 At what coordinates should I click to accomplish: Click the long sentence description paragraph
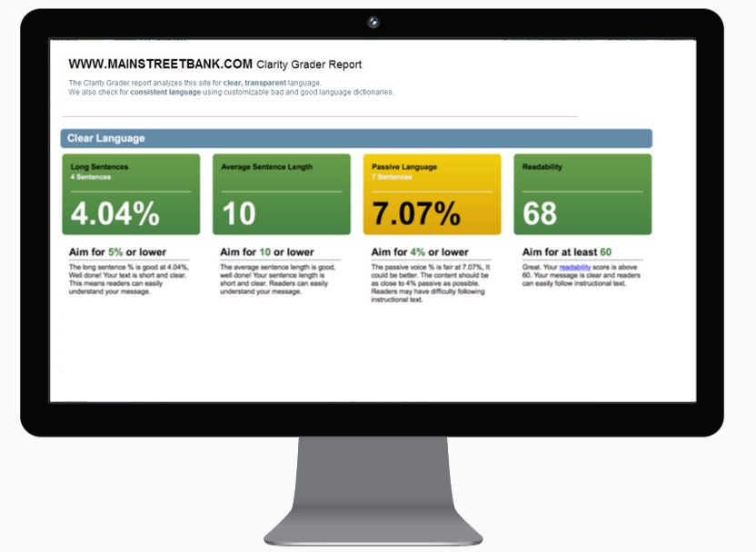coord(129,280)
